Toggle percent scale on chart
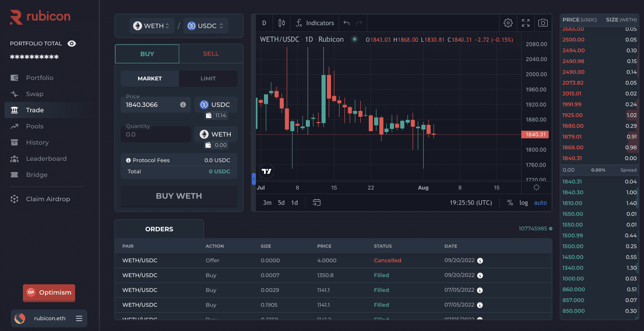Viewport: 644px width, 331px height. (510, 203)
